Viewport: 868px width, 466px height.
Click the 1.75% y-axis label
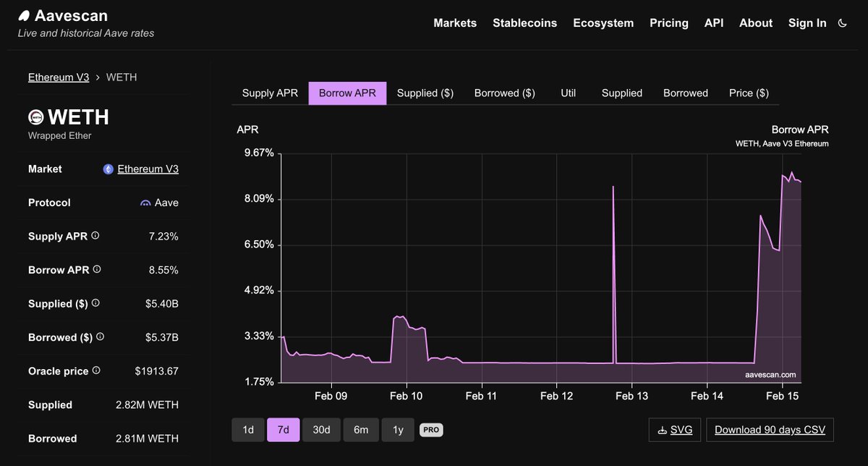[258, 382]
